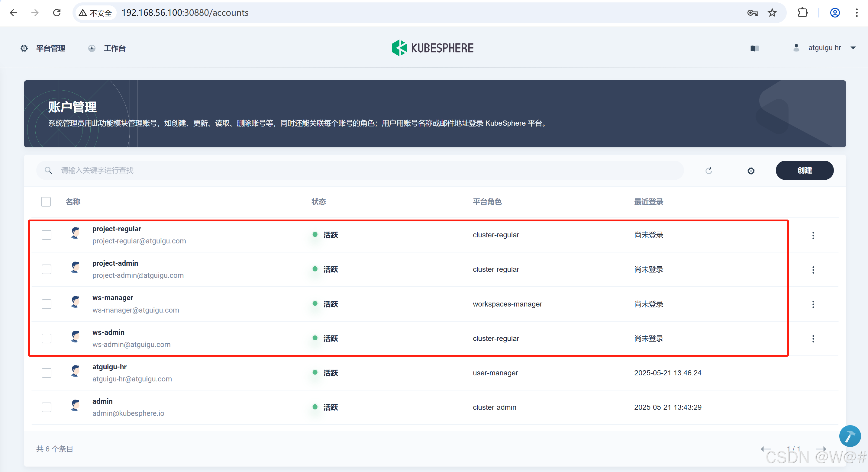Refresh the accounts table list
868x472 pixels.
tap(708, 171)
